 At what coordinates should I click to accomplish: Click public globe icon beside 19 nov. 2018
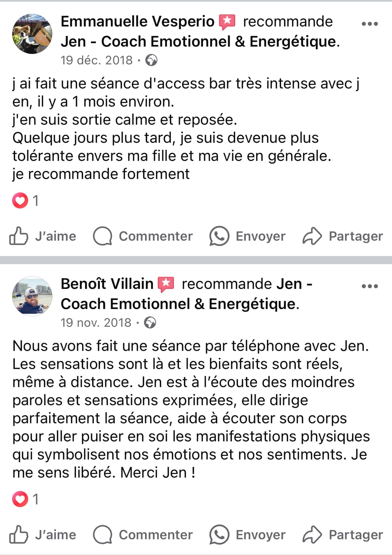[x=150, y=323]
